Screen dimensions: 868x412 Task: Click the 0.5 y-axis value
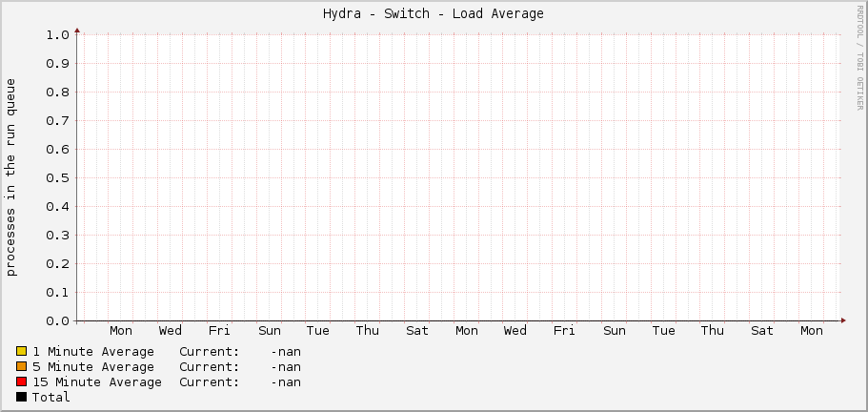pos(57,177)
